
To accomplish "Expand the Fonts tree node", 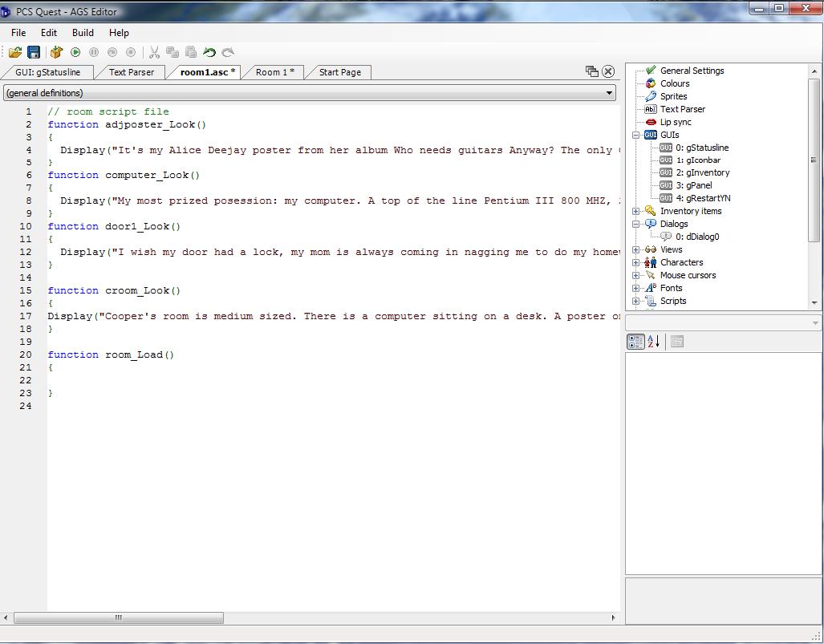I will pos(636,289).
